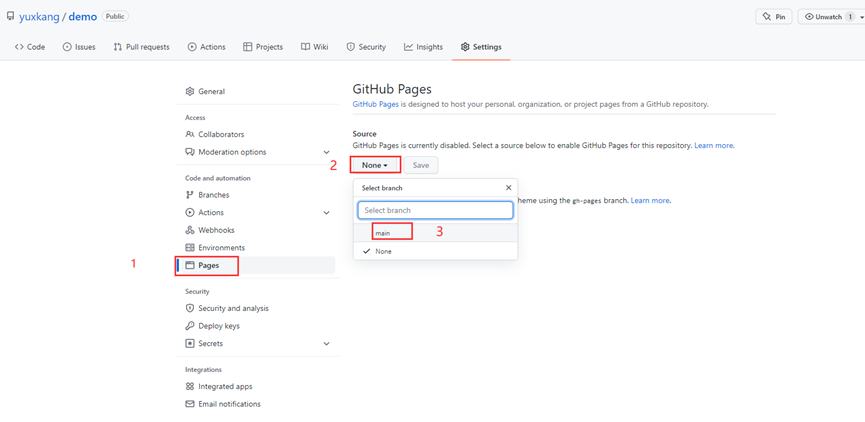This screenshot has height=422, width=865.
Task: Click the GitHub Pages description link
Action: pos(376,104)
